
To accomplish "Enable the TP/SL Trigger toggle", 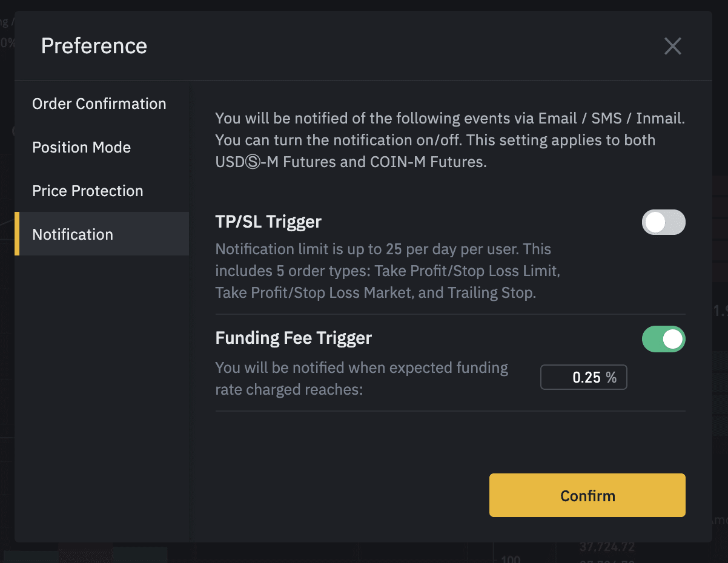I will (x=664, y=222).
